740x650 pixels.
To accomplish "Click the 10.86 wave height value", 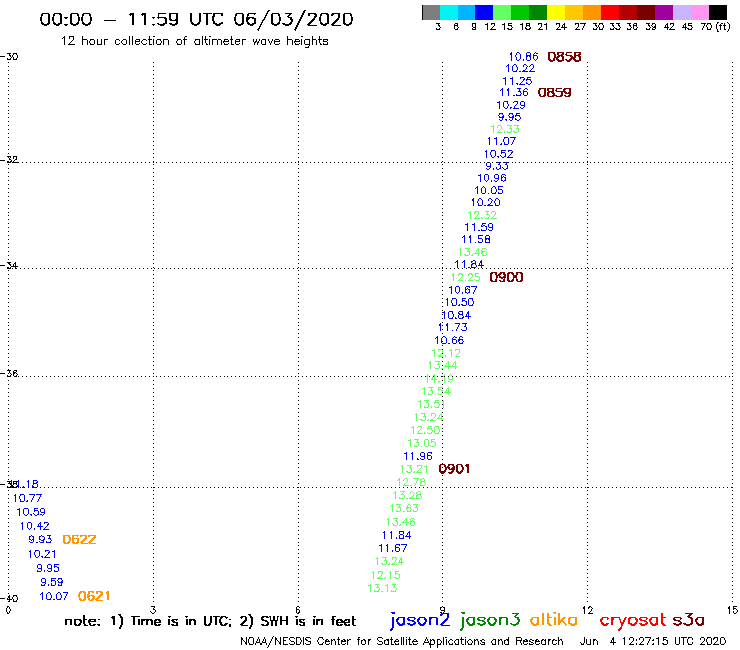I will point(523,57).
